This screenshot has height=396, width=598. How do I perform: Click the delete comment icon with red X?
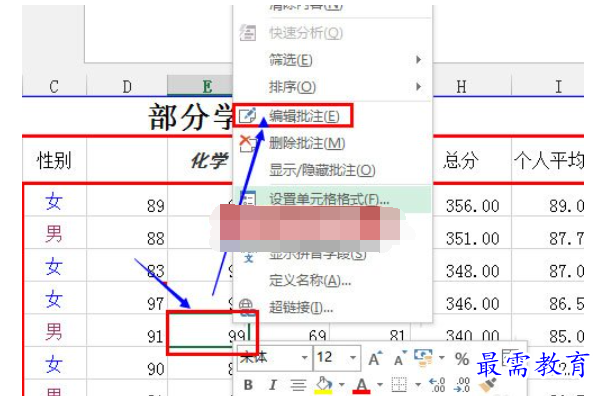(x=247, y=143)
